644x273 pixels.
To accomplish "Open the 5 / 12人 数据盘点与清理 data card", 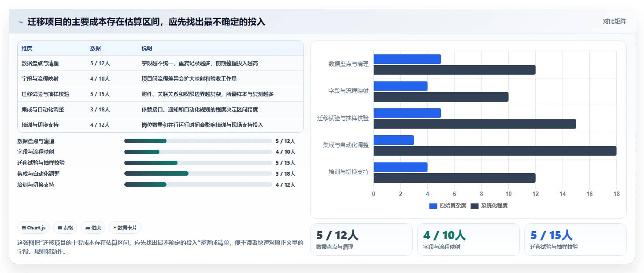I will click(x=361, y=240).
